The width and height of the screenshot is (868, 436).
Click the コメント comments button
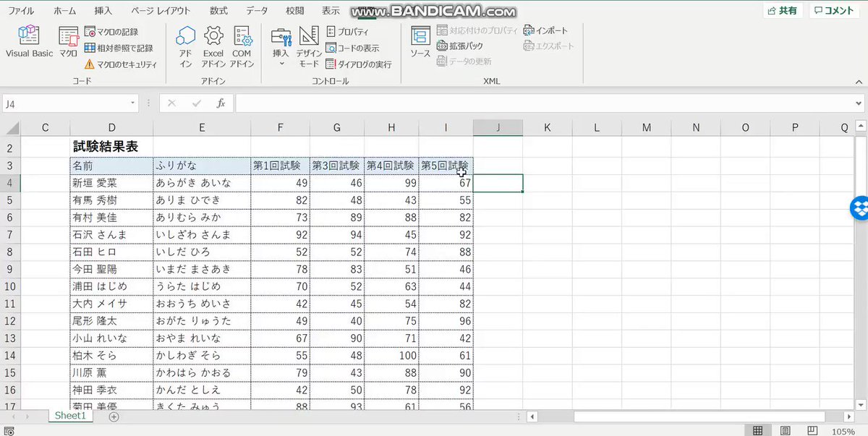click(x=833, y=11)
